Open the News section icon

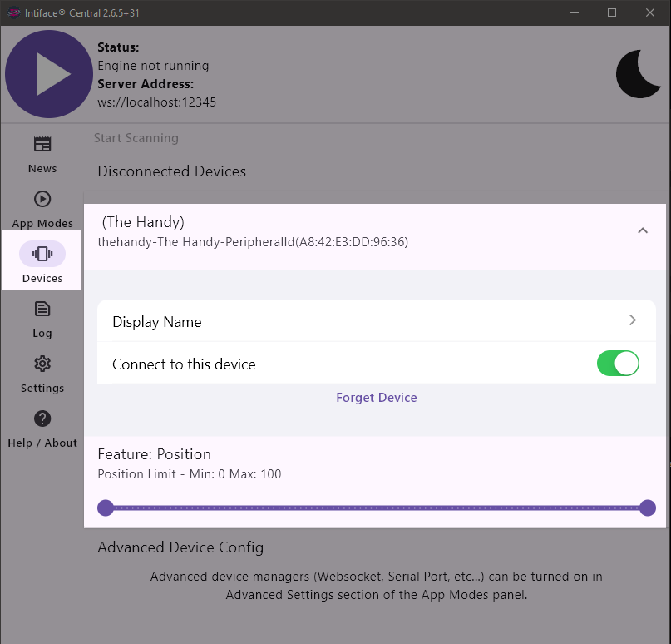42,144
